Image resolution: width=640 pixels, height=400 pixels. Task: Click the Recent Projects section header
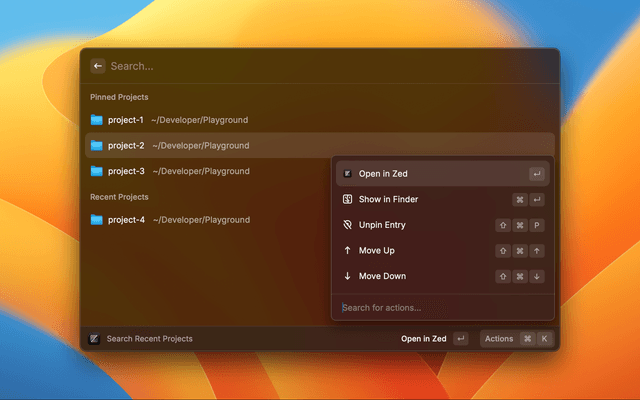coord(119,197)
